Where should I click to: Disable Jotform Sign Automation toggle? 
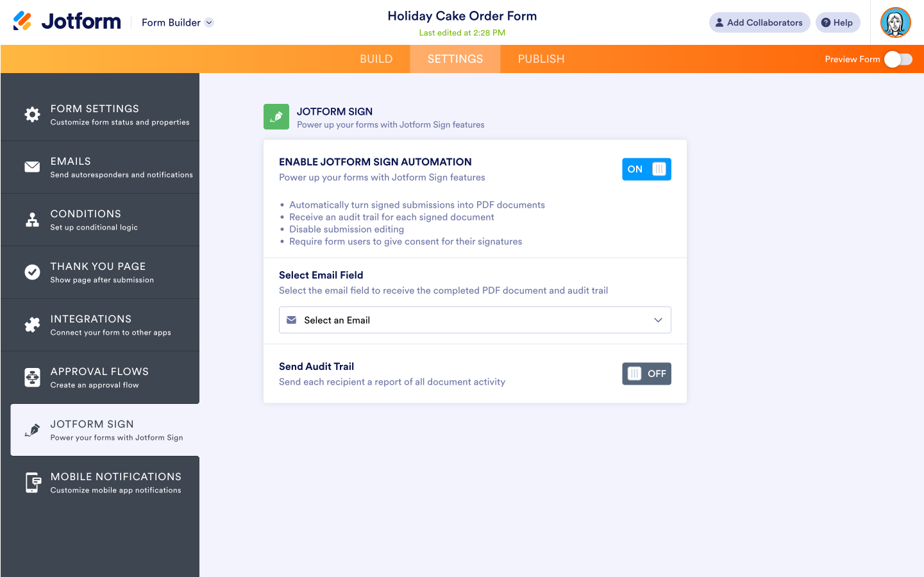pyautogui.click(x=646, y=169)
